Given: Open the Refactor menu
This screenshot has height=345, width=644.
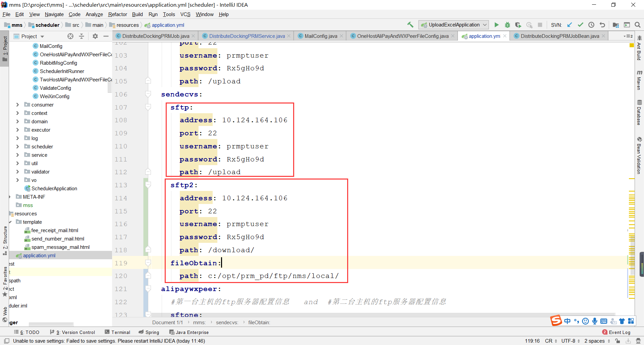Looking at the screenshot, I should click(x=117, y=14).
